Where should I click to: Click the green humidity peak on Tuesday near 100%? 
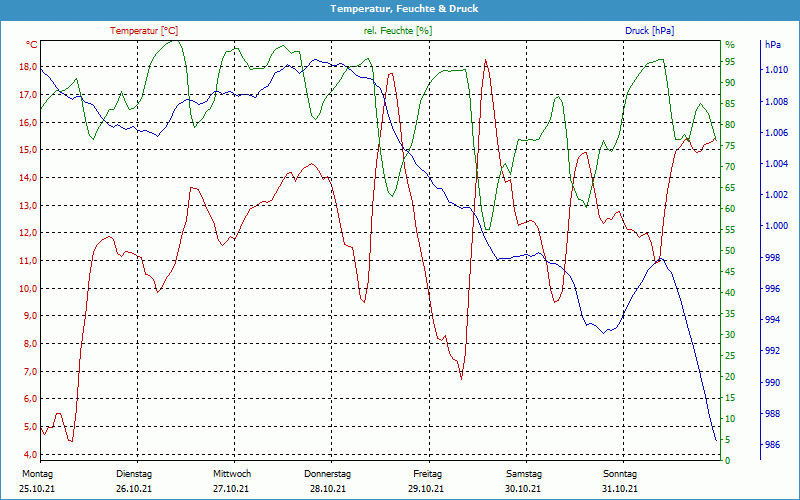tap(175, 41)
